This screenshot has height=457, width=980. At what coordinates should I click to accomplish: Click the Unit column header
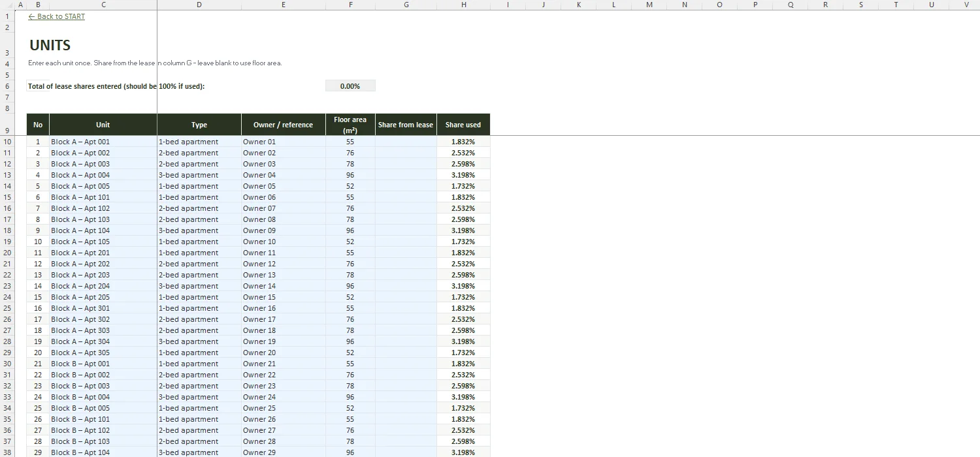click(103, 125)
